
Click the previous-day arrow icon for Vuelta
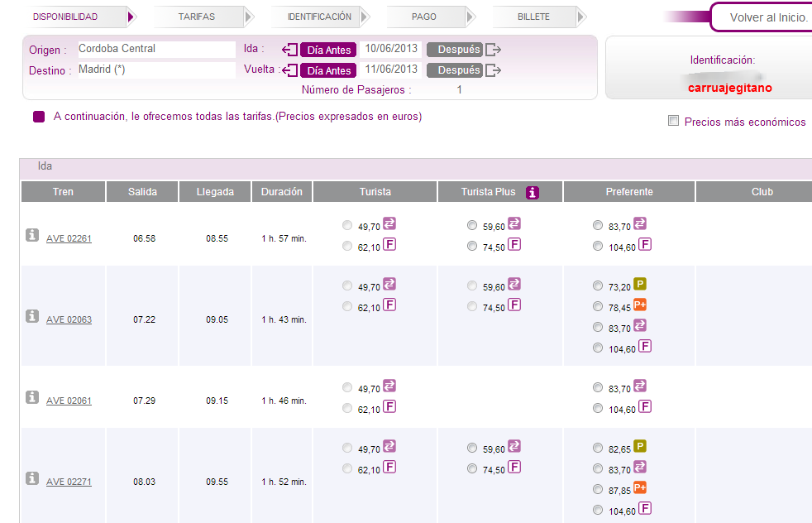tap(290, 70)
